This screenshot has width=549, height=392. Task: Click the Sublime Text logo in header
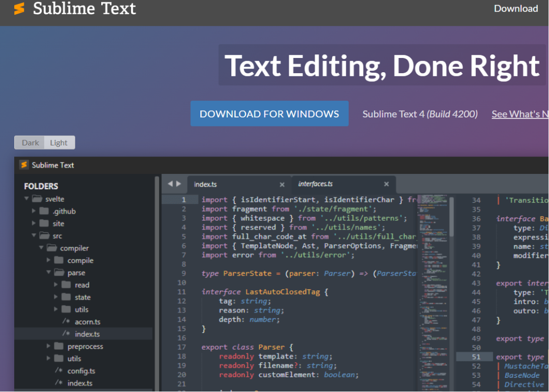coord(19,9)
